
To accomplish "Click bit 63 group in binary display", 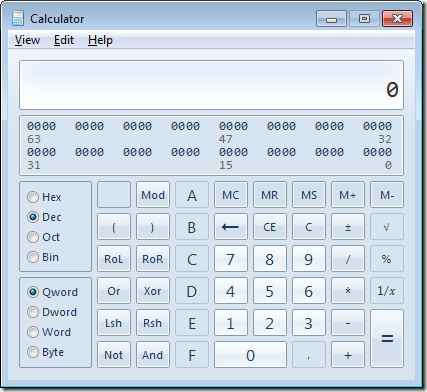I will click(x=41, y=126).
